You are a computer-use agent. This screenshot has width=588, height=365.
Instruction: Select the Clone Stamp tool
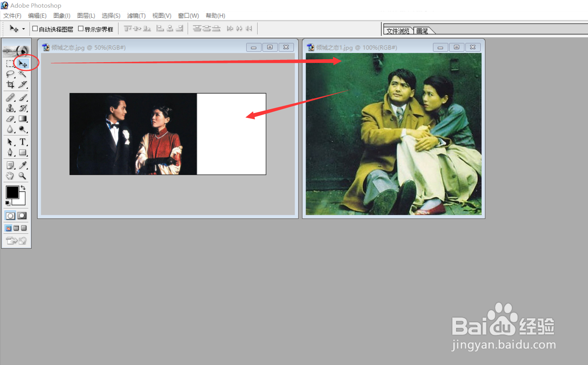pyautogui.click(x=10, y=108)
